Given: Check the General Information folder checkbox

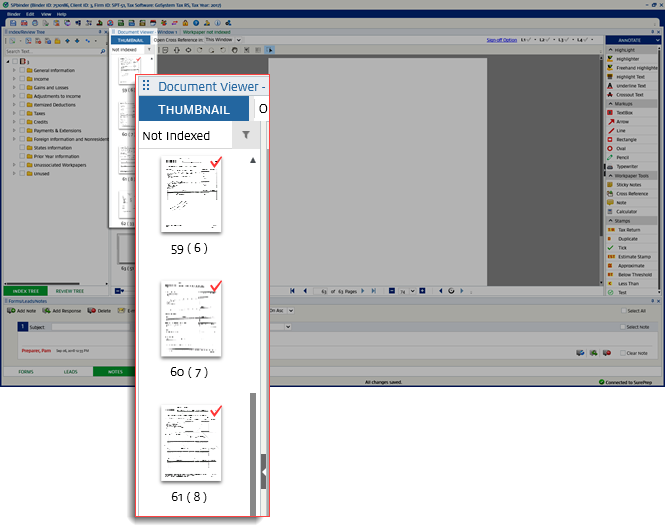Looking at the screenshot, I should coord(22,70).
